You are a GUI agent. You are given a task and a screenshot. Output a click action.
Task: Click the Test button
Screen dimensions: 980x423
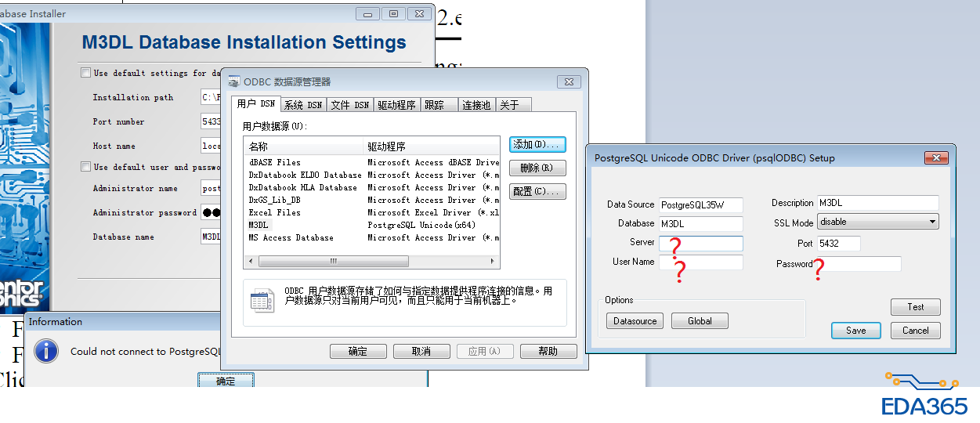[x=916, y=307]
